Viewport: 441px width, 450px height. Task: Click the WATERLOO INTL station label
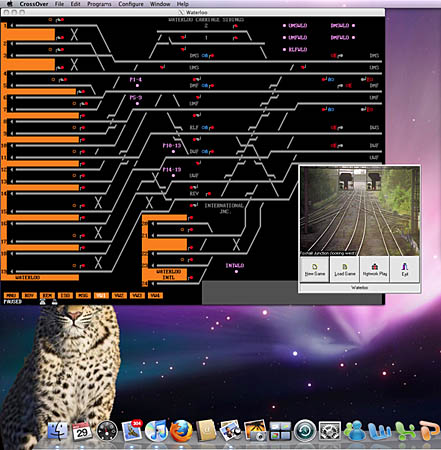pos(168,275)
